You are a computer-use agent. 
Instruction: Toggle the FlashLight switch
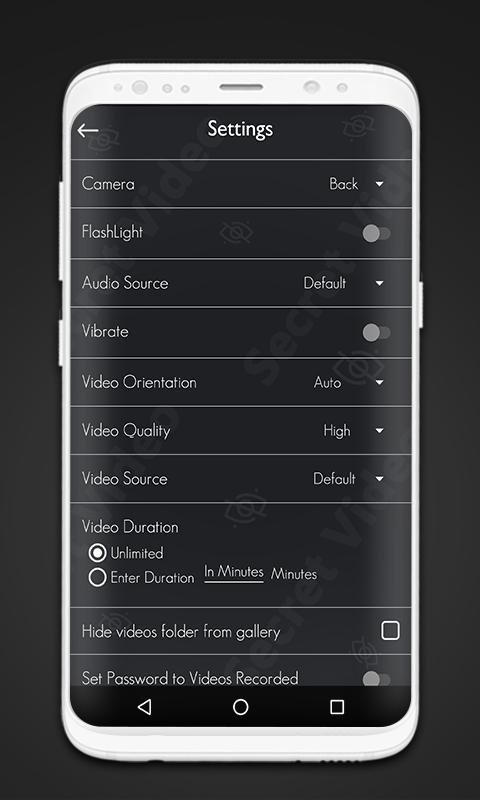click(376, 234)
